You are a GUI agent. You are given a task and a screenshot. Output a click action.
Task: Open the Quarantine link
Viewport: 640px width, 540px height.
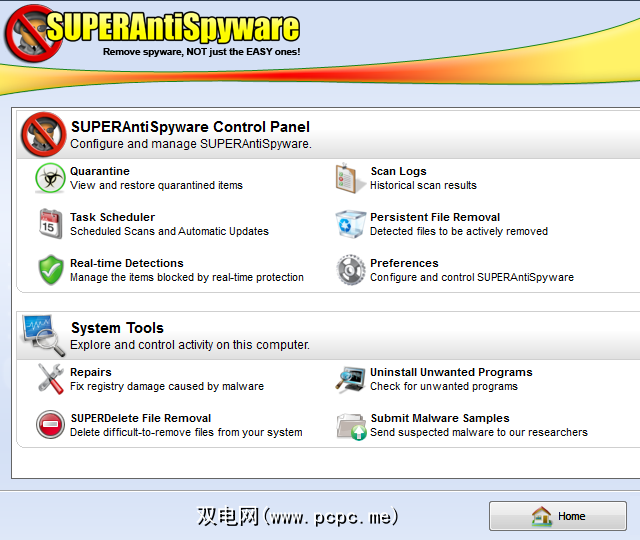pyautogui.click(x=100, y=171)
